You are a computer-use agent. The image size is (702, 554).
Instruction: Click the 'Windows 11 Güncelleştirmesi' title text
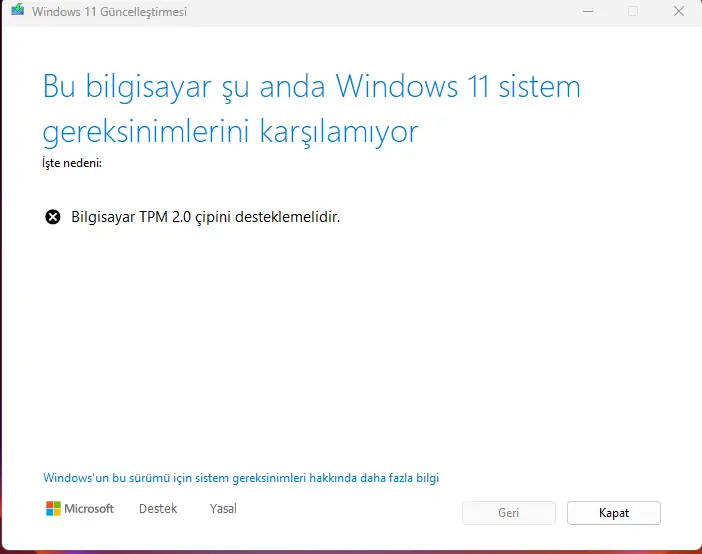109,12
